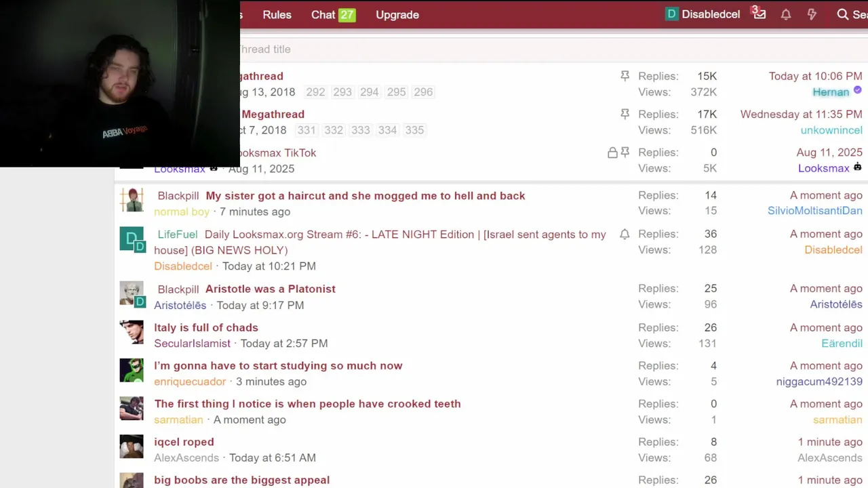Go to page 294 of first megathread
The height and width of the screenshot is (488, 868).
pos(370,92)
